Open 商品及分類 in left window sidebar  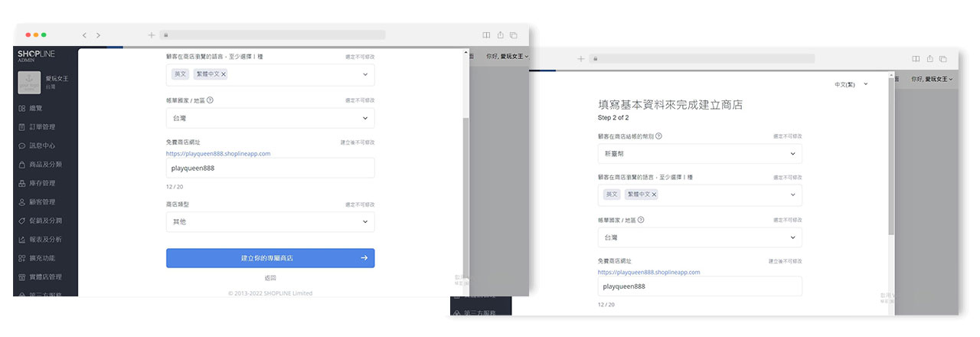point(42,164)
